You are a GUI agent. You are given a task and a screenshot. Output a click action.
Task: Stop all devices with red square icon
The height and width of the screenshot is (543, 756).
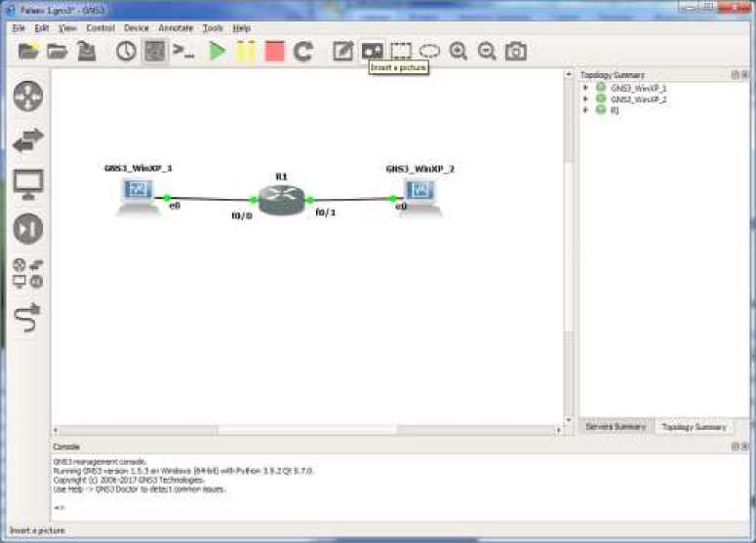pos(274,51)
